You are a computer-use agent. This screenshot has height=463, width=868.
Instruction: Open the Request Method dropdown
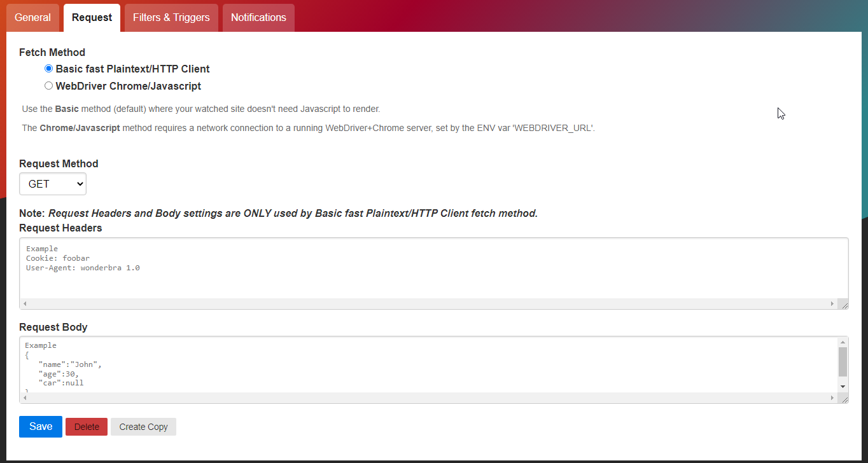[52, 184]
